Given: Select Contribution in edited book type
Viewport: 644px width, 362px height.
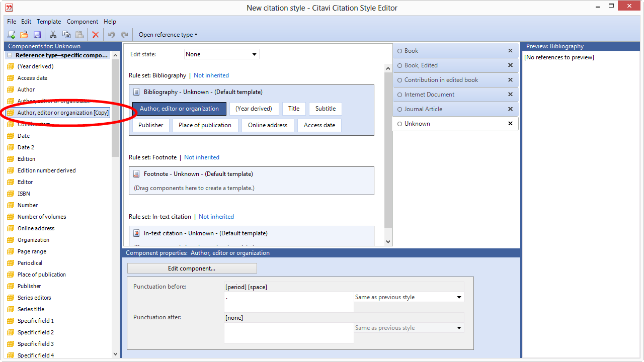Looking at the screenshot, I should click(456, 80).
